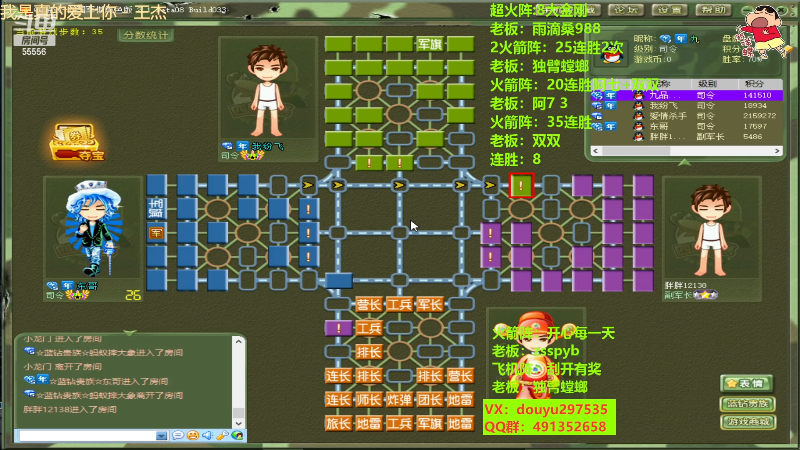Open the 夺宝 treasure chest icon
The width and height of the screenshot is (800, 450).
coord(76,143)
